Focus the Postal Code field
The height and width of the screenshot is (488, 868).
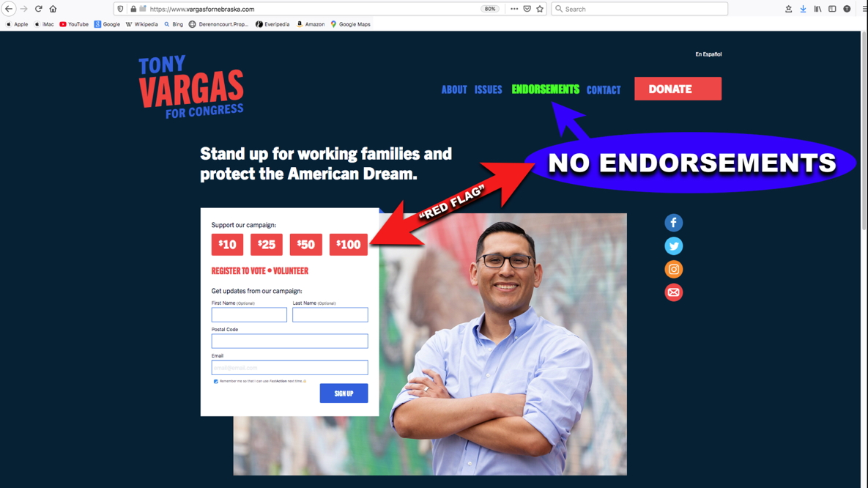(289, 341)
